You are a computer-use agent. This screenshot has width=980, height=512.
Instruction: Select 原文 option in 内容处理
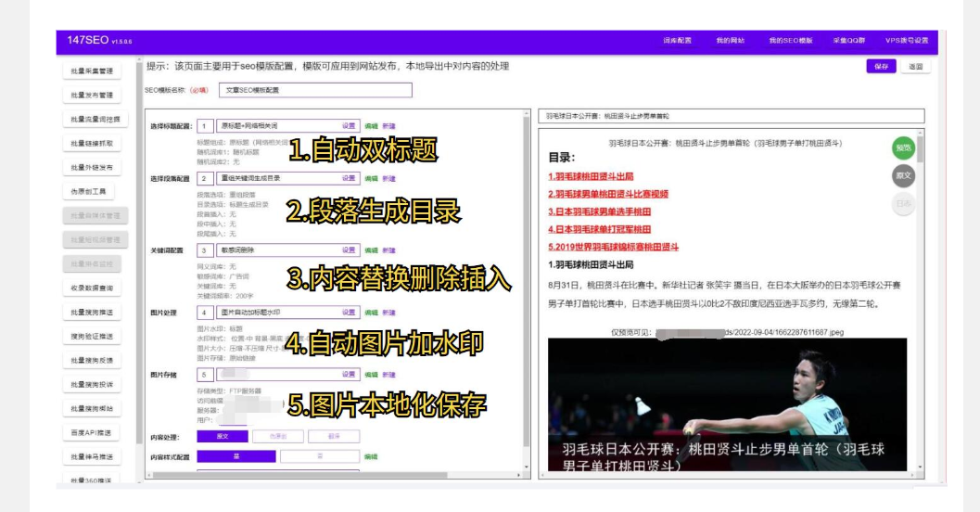click(x=222, y=436)
